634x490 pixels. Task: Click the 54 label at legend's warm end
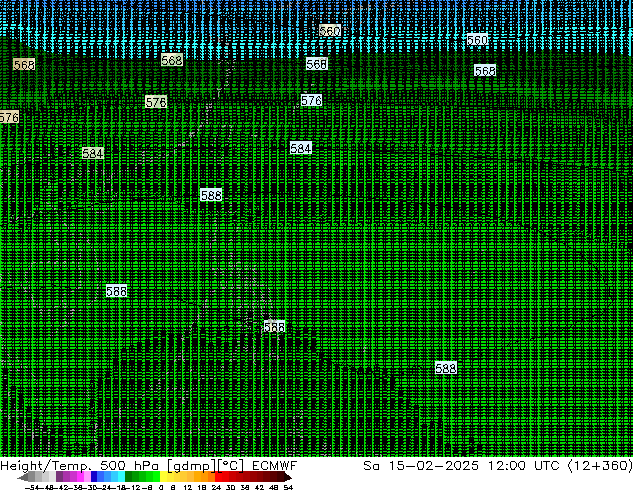(x=288, y=487)
